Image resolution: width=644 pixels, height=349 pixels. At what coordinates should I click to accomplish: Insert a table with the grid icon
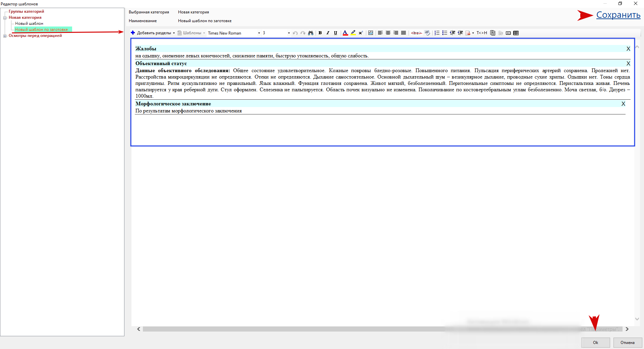[x=516, y=33]
